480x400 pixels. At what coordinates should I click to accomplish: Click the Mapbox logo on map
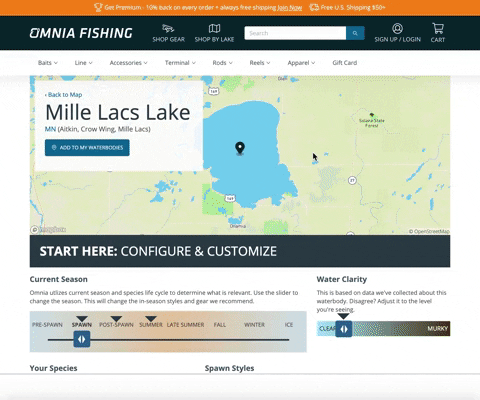click(x=48, y=229)
